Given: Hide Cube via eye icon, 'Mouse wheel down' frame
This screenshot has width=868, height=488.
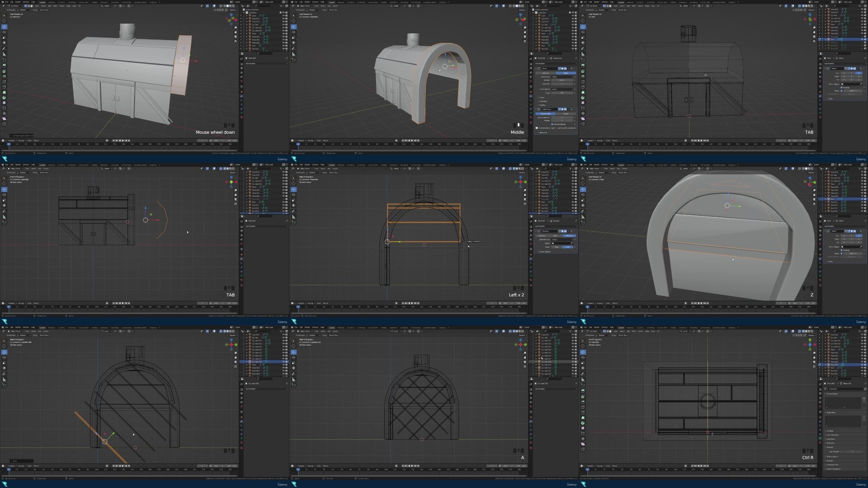Looking at the screenshot, I should click(284, 15).
